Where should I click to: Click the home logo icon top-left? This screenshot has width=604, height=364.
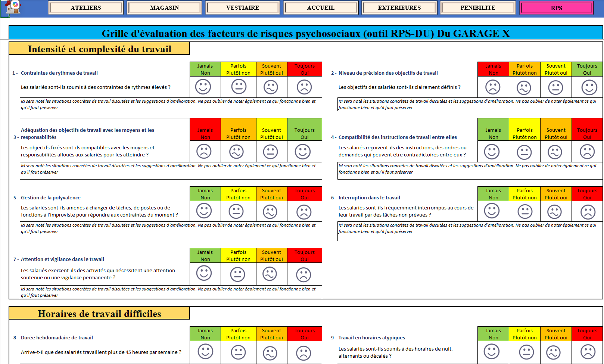click(x=12, y=7)
